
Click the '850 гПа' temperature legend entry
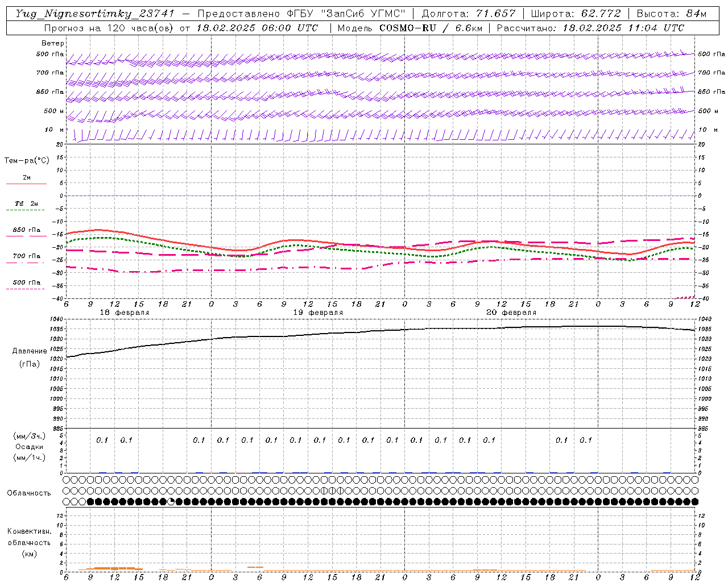point(27,230)
